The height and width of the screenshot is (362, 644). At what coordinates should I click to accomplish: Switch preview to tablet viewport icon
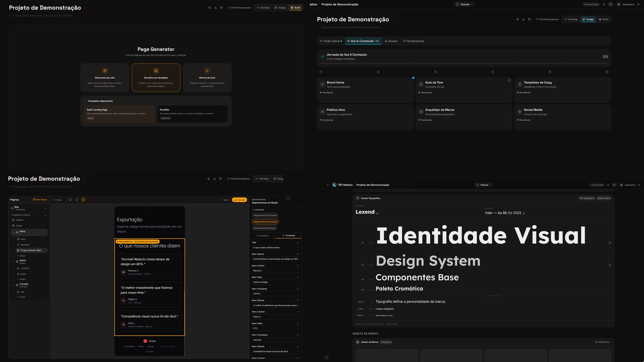77,200
